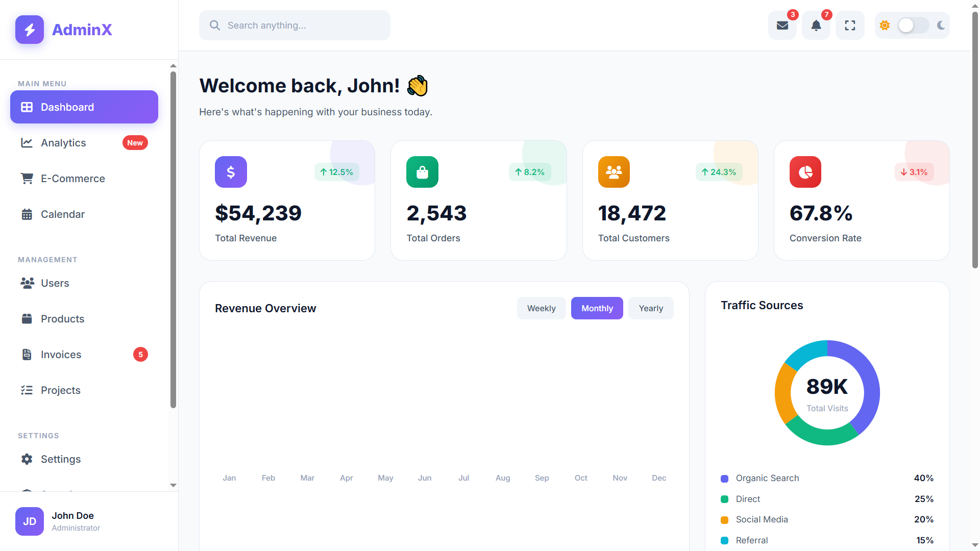Open Invoices in the sidebar

84,355
